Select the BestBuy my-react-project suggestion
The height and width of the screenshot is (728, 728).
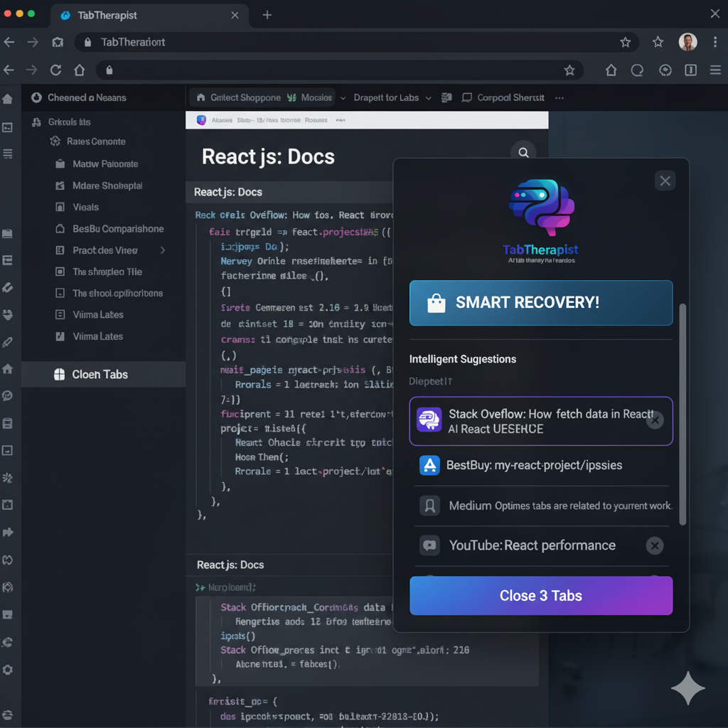541,465
